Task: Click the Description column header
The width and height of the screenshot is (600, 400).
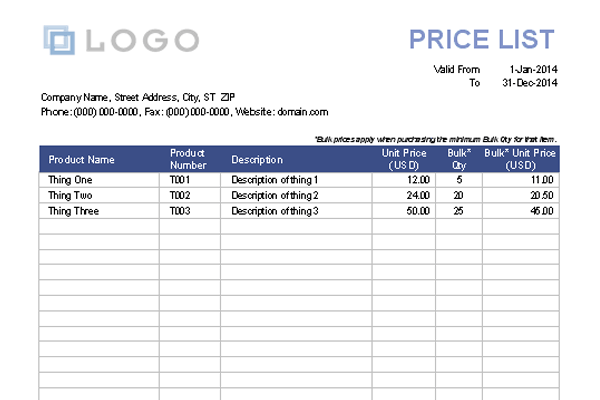Action: coord(257,159)
